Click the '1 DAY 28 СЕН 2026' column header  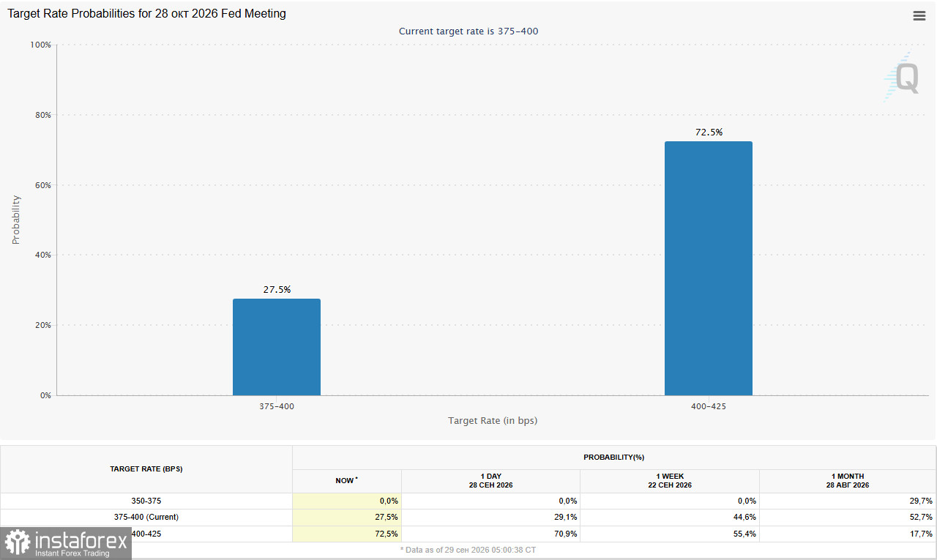coord(491,480)
